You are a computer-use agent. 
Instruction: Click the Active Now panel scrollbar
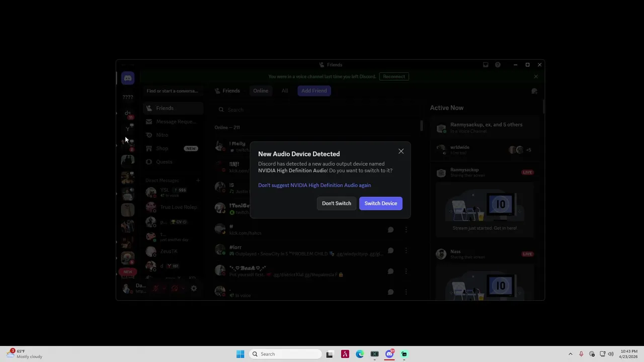pos(543,106)
